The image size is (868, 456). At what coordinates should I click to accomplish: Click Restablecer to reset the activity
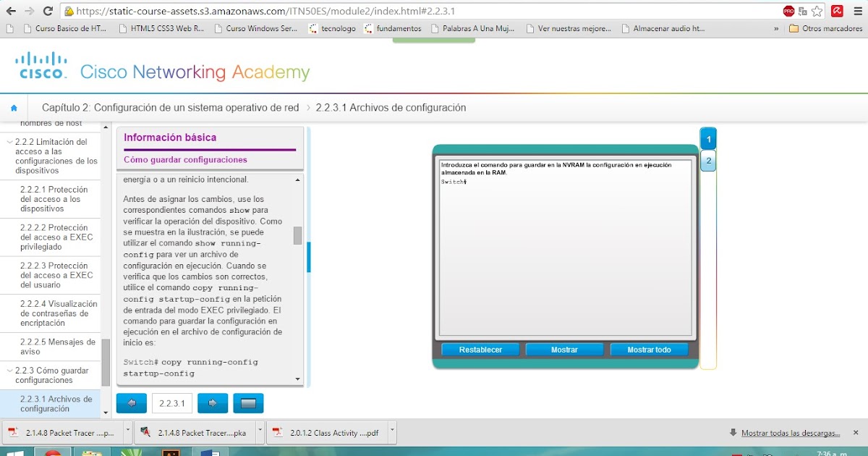[480, 350]
